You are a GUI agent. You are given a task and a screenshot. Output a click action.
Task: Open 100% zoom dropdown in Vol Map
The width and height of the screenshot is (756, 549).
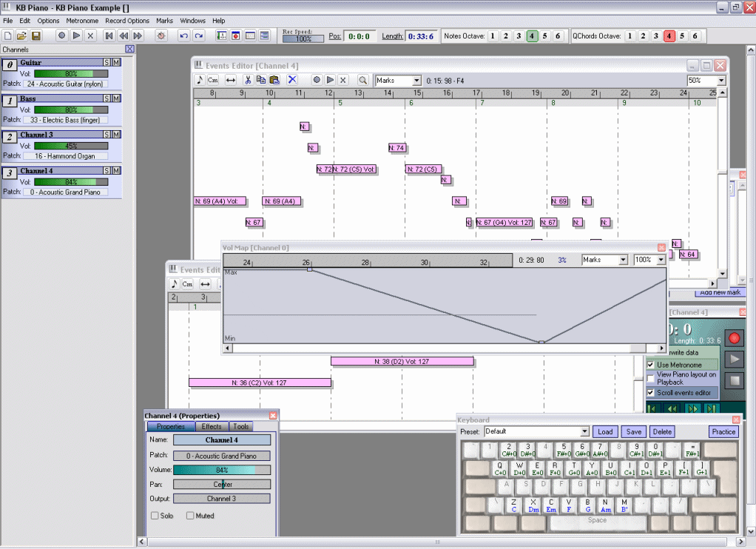point(661,260)
